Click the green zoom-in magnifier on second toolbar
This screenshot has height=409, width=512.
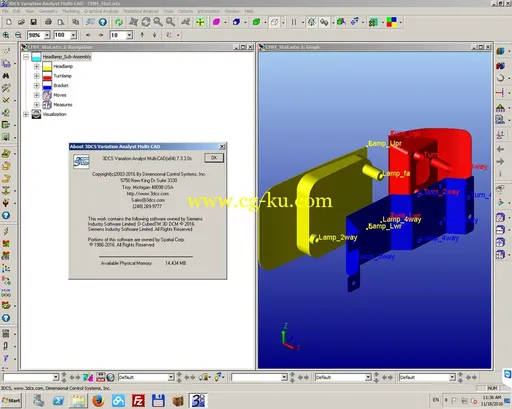click(x=6, y=35)
